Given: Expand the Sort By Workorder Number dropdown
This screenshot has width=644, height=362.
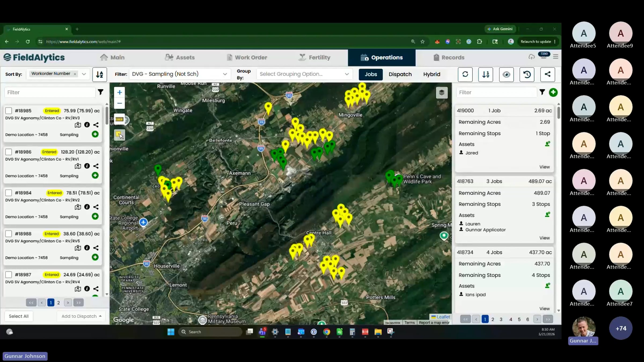Looking at the screenshot, I should (x=84, y=74).
